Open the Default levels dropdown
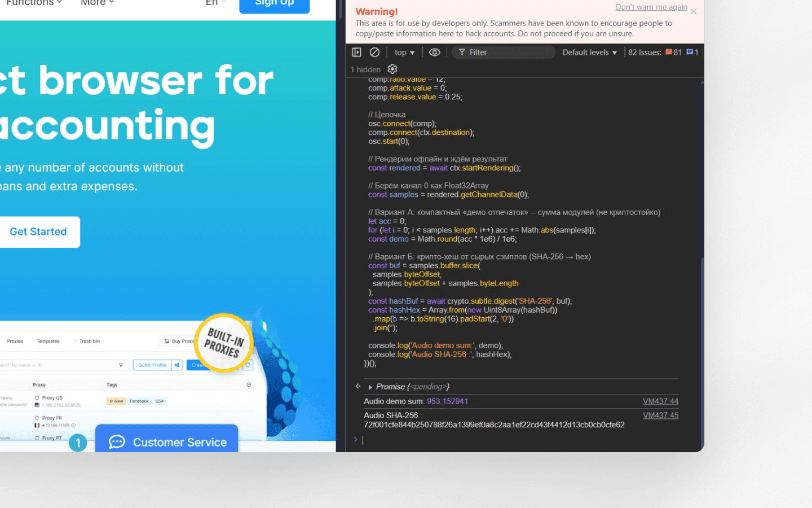Viewport: 812px width, 508px height. (589, 52)
